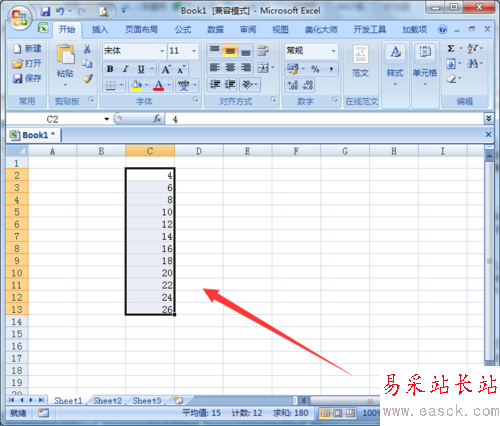The height and width of the screenshot is (426, 500).
Task: Open the 公式 ribbon tab
Action: click(183, 30)
